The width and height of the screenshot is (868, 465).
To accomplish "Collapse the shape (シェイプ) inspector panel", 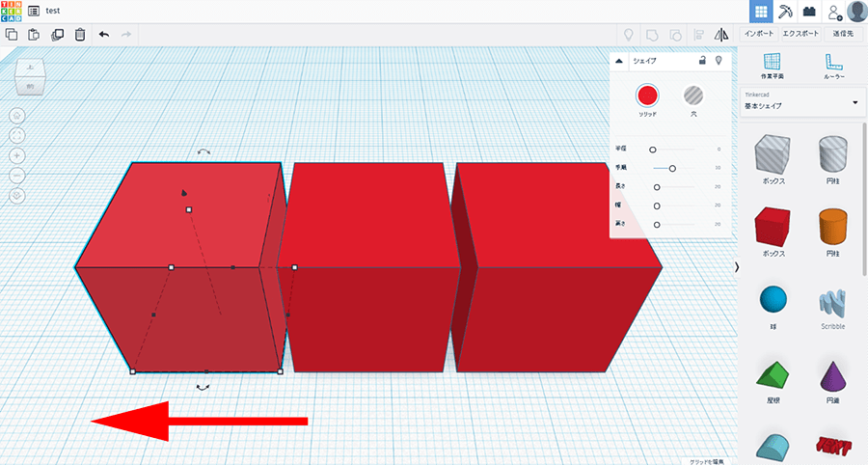I will click(619, 61).
